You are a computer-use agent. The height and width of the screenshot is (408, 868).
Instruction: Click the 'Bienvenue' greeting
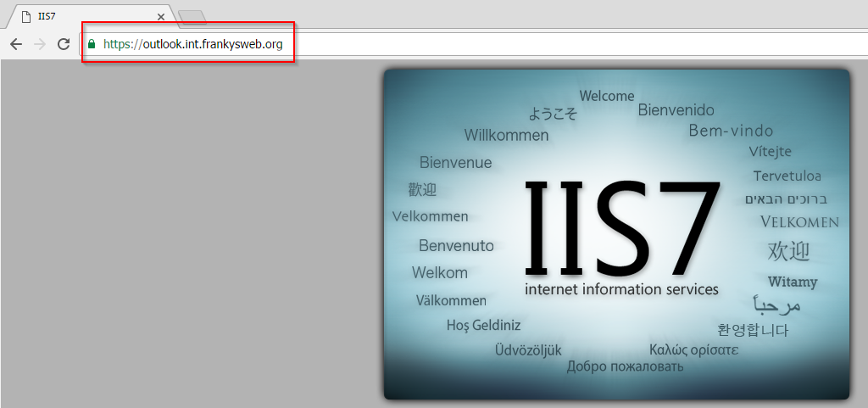[455, 163]
